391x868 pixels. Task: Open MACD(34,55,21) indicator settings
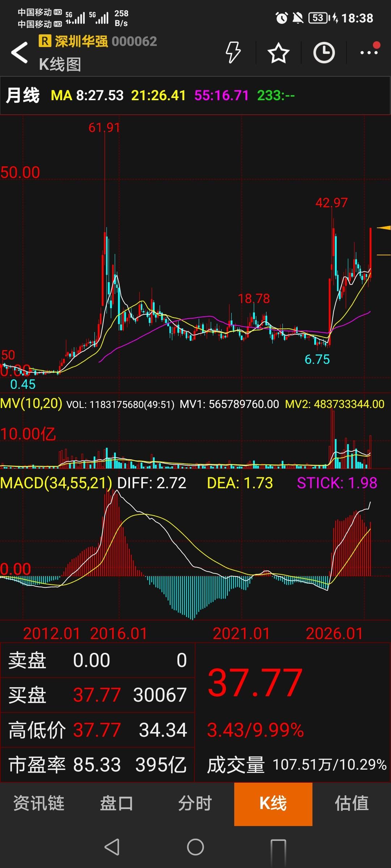tap(56, 483)
